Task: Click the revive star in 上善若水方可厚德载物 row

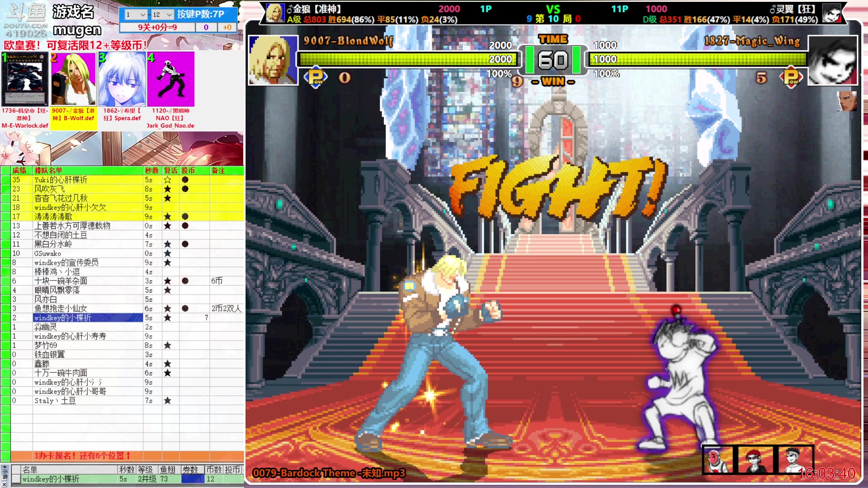Action: 167,225
